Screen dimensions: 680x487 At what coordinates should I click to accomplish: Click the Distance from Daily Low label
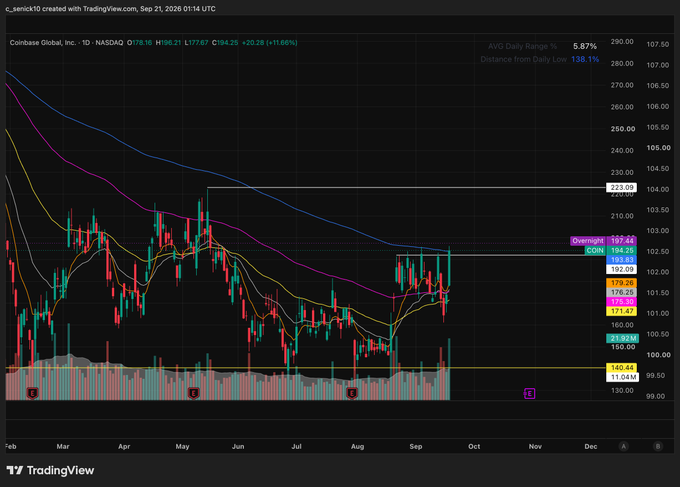(523, 59)
